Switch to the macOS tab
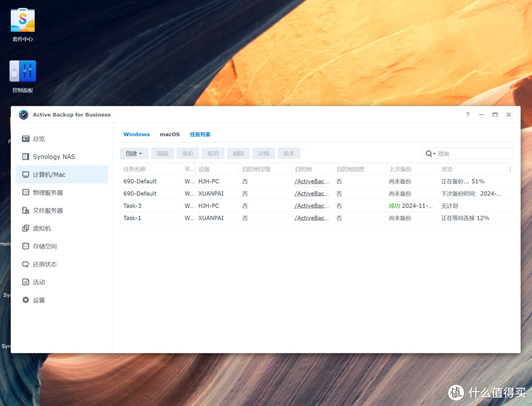Image resolution: width=532 pixels, height=406 pixels. click(169, 135)
